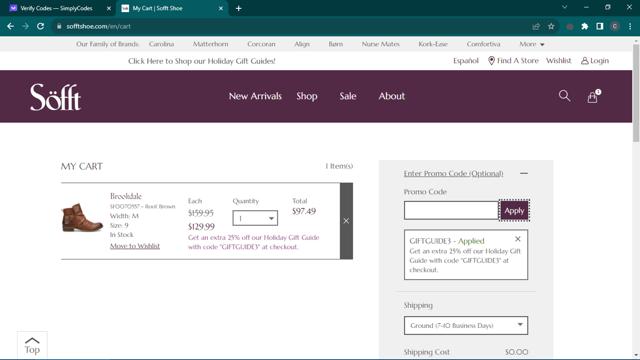The height and width of the screenshot is (360, 640).
Task: Go back in browser history
Action: click(x=11, y=26)
